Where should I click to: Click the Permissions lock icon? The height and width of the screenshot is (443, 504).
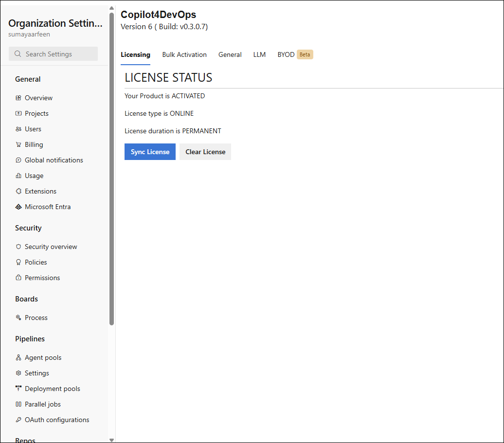pyautogui.click(x=18, y=278)
